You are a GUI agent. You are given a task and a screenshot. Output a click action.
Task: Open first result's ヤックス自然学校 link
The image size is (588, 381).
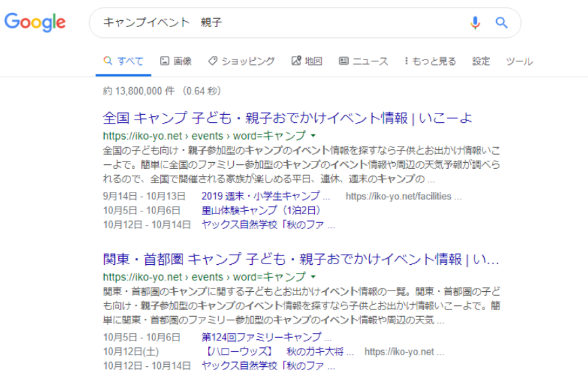[x=268, y=225]
